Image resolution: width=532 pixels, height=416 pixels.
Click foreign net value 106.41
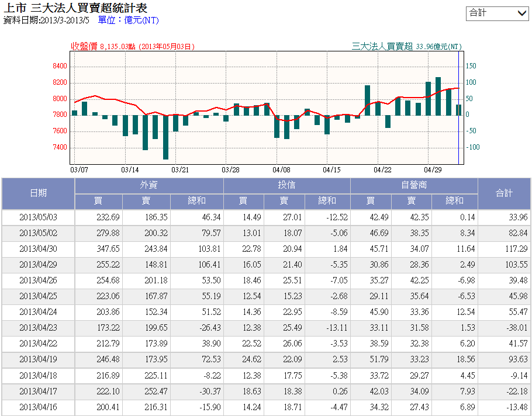209,265
